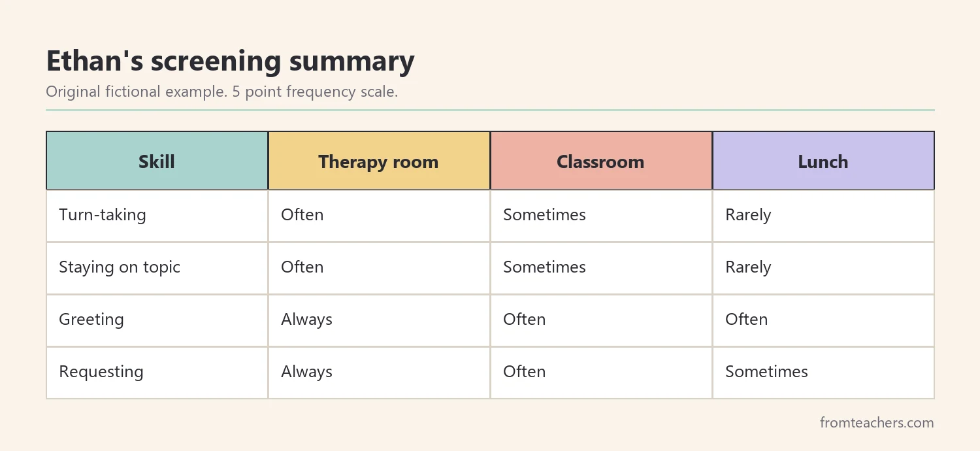980x451 pixels.
Task: Click the Skill column header
Action: coord(157,161)
